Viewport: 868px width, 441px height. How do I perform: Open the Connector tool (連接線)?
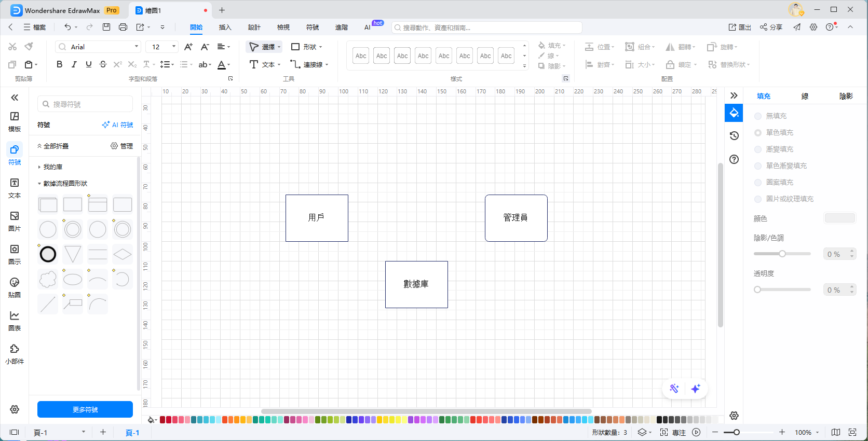[309, 64]
